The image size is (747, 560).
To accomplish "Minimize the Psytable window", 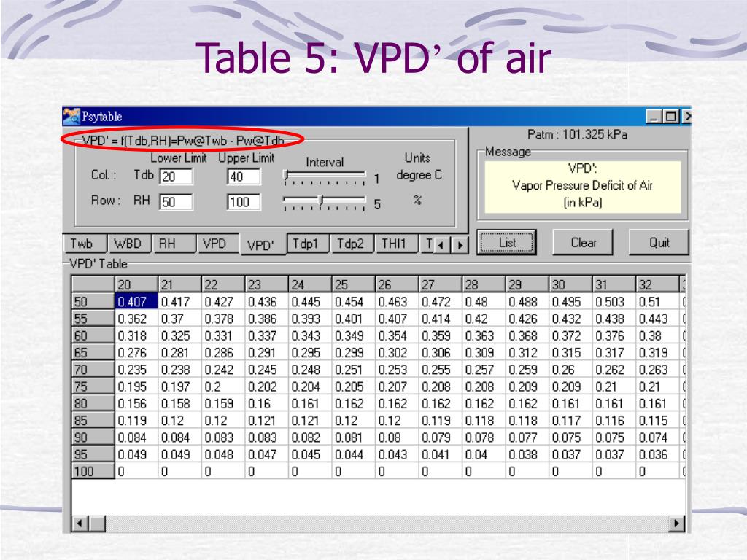I will 654,116.
